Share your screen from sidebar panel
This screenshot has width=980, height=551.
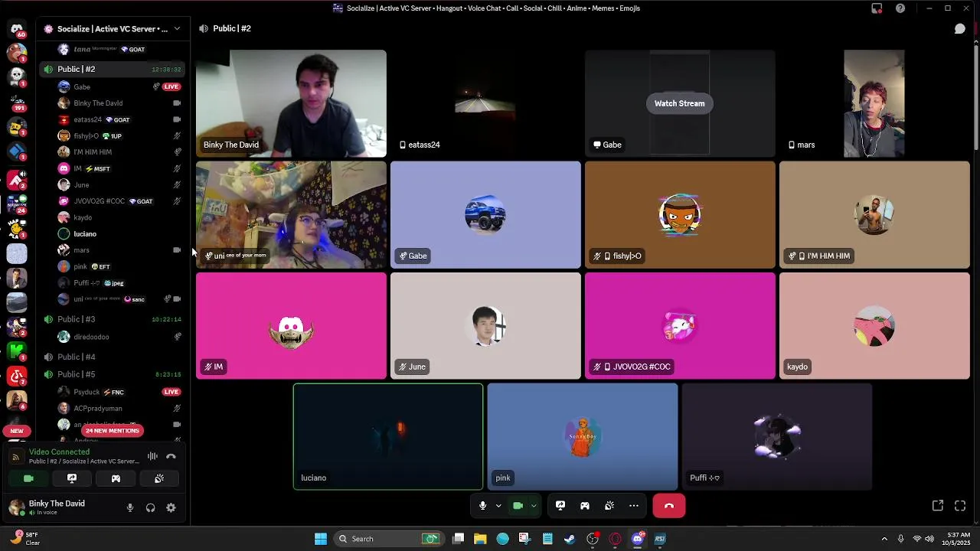pos(72,478)
